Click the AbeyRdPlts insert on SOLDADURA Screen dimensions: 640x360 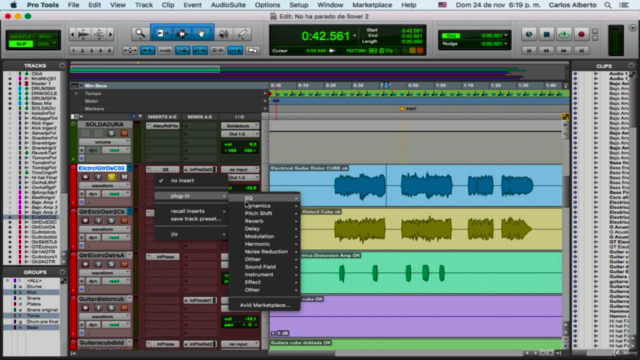pos(163,126)
